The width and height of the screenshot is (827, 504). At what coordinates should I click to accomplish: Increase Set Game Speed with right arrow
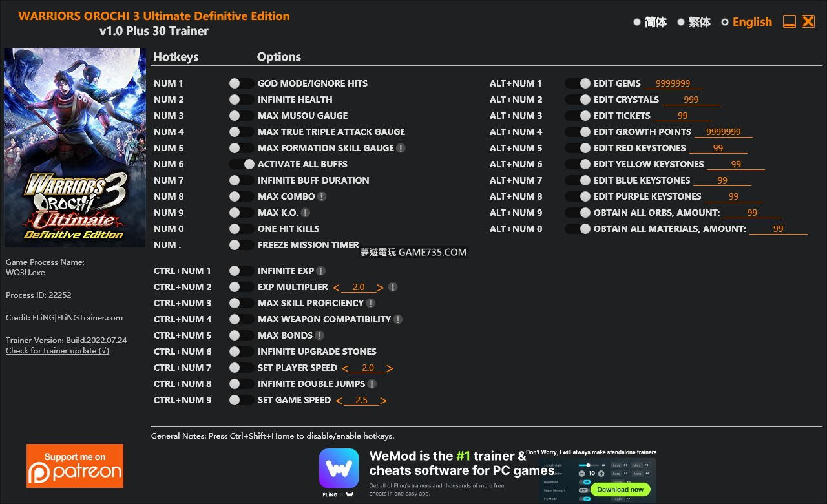tap(383, 401)
